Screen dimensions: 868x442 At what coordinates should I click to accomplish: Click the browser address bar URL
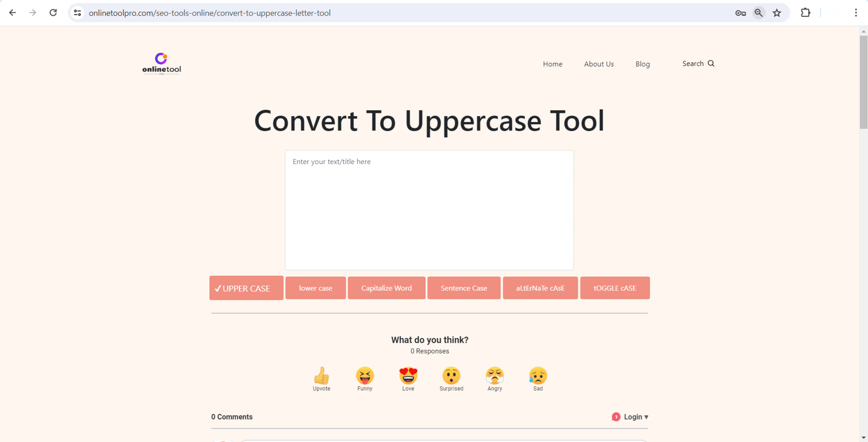pos(209,13)
